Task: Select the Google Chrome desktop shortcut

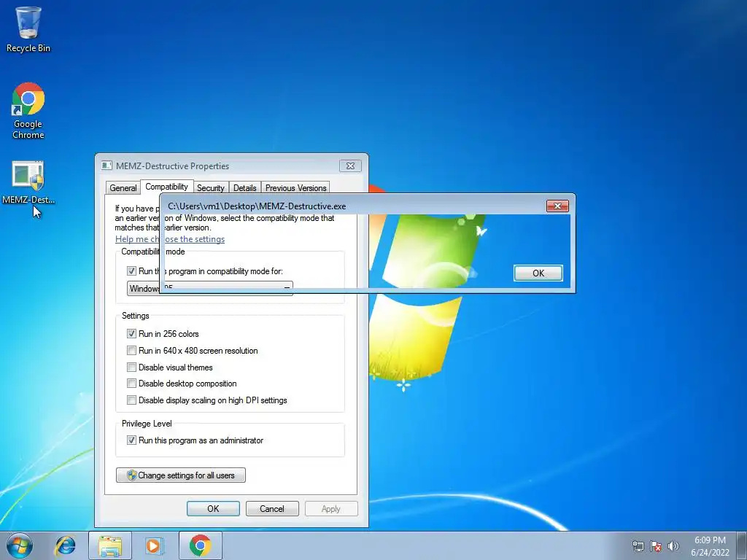Action: (28, 111)
